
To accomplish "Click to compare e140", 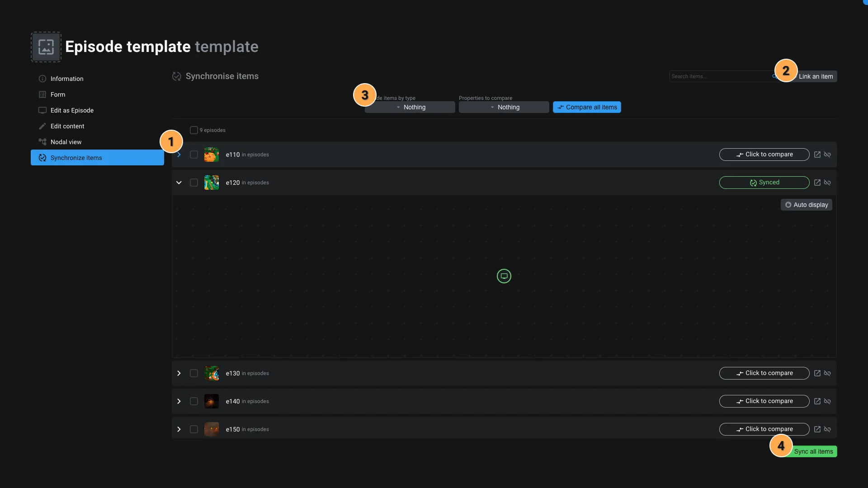I will tap(764, 401).
